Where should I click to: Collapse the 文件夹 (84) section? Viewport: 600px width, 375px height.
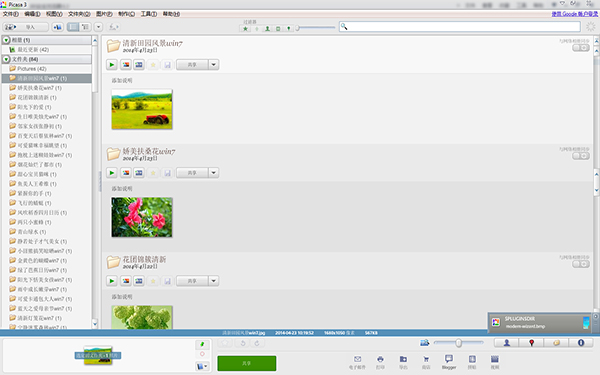pos(6,59)
